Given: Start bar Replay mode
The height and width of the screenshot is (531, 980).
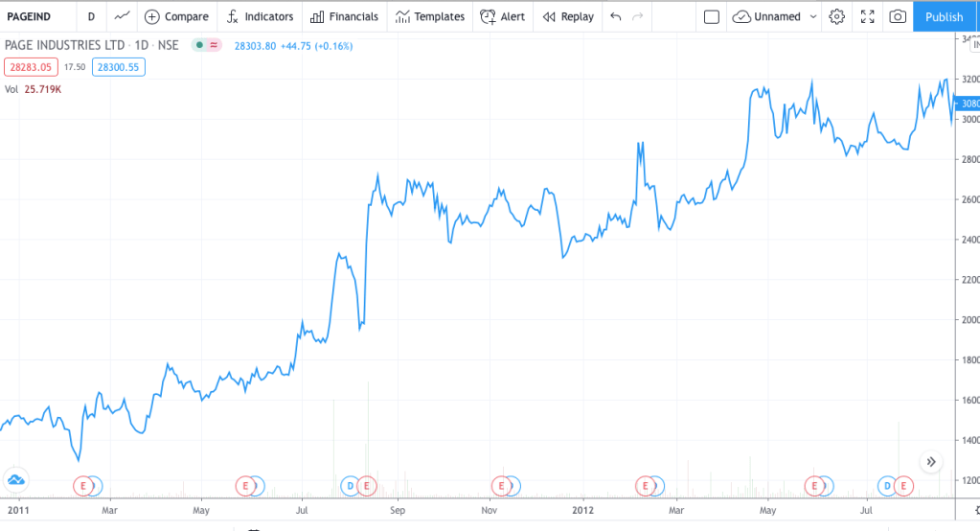Looking at the screenshot, I should tap(567, 16).
